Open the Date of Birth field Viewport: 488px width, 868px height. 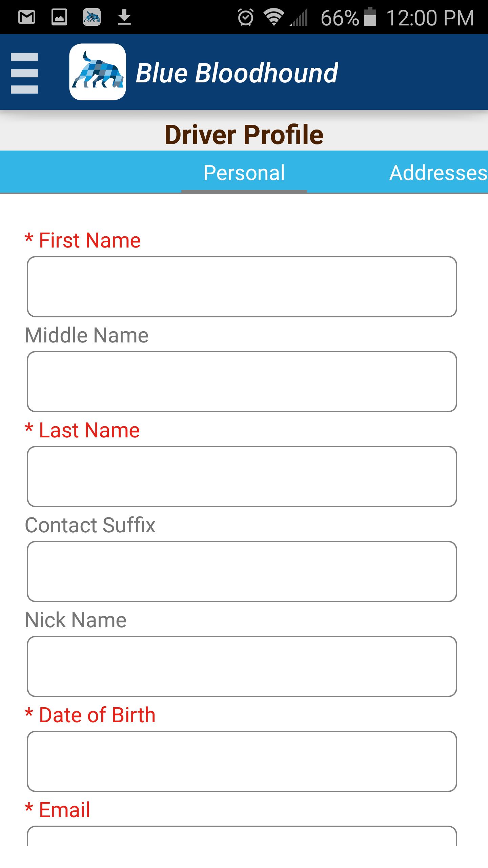tap(242, 762)
